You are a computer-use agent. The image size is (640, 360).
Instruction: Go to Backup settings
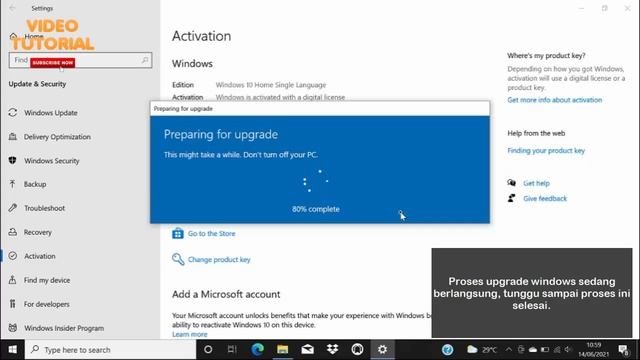point(35,184)
